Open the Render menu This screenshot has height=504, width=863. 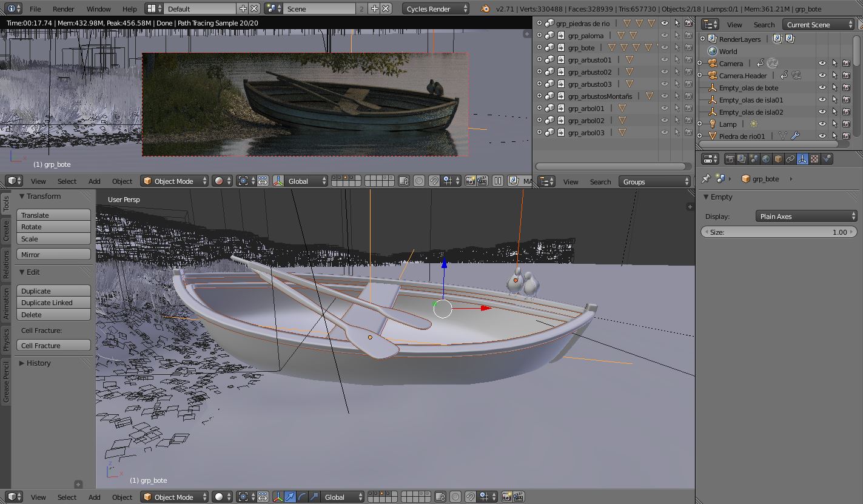point(63,9)
